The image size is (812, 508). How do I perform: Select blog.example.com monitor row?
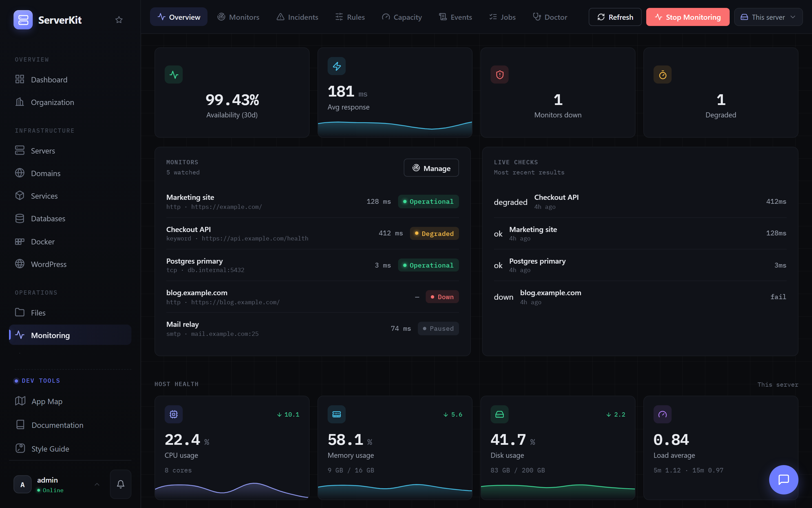(312, 297)
